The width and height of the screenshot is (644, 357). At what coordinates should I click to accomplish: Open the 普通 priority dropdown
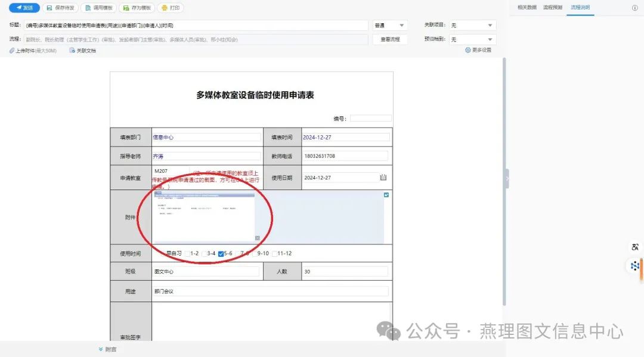coord(389,25)
